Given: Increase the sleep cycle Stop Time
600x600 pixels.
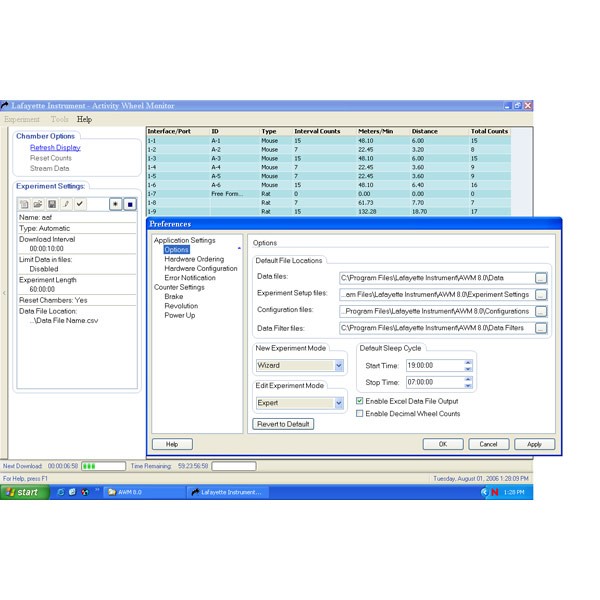Looking at the screenshot, I should pyautogui.click(x=468, y=379).
